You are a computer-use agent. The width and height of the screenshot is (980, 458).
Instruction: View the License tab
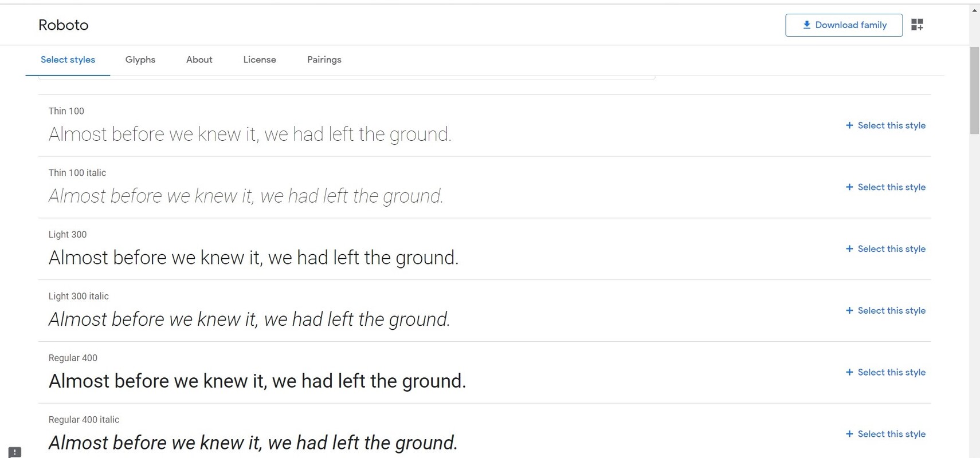260,60
